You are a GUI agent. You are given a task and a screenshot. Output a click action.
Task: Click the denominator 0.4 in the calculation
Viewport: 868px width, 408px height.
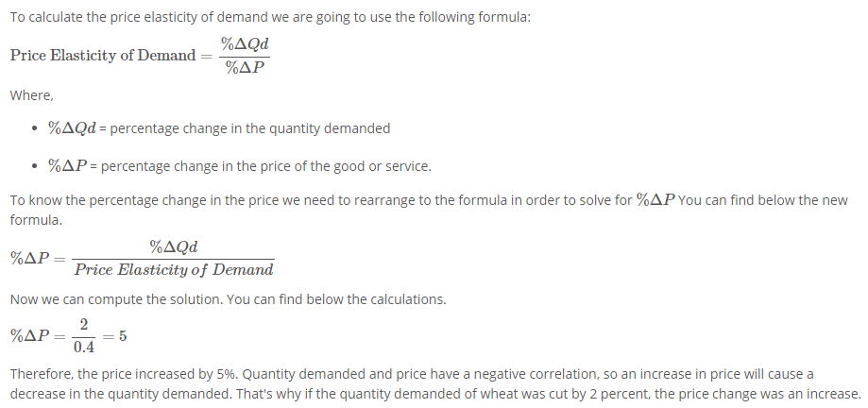click(x=84, y=348)
